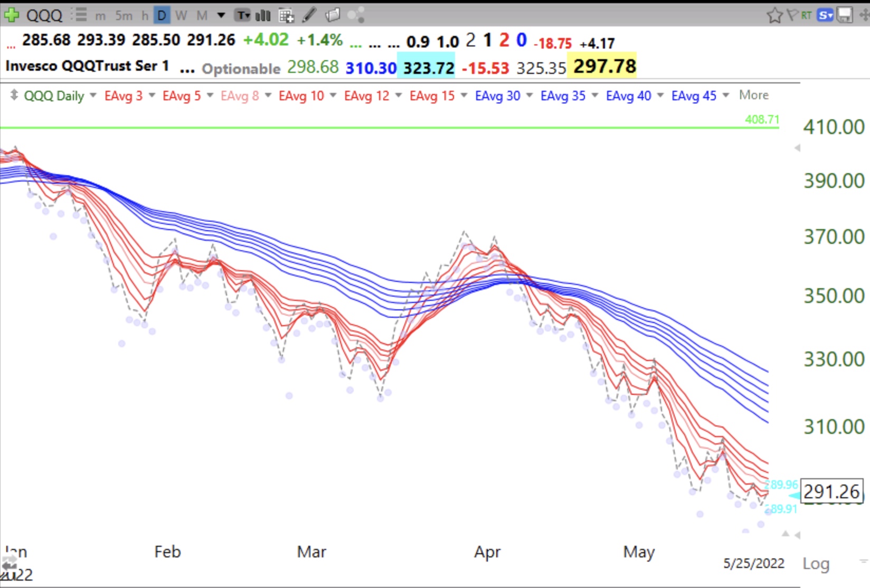The height and width of the screenshot is (588, 870).
Task: Click the star favorite icon
Action: point(774,15)
